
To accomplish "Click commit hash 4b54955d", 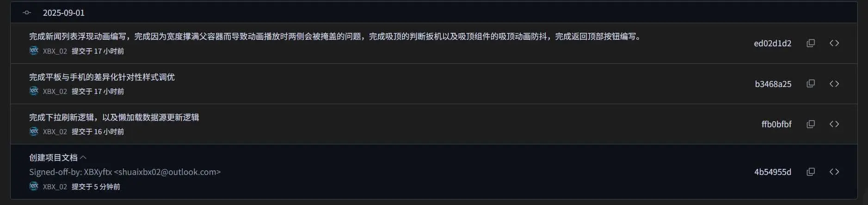I will 773,172.
